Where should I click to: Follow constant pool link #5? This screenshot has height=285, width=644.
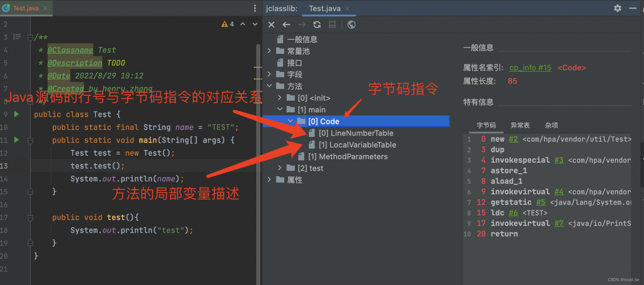(x=540, y=202)
